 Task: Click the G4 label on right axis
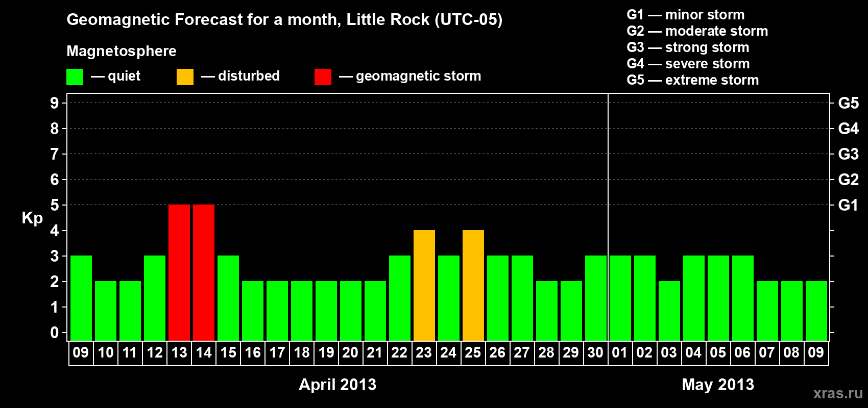click(849, 129)
